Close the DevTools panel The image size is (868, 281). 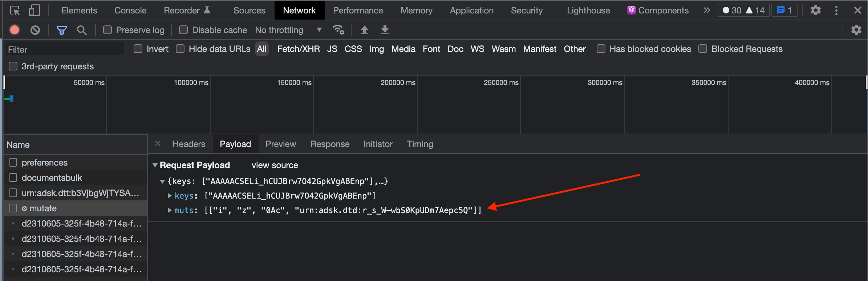(857, 10)
